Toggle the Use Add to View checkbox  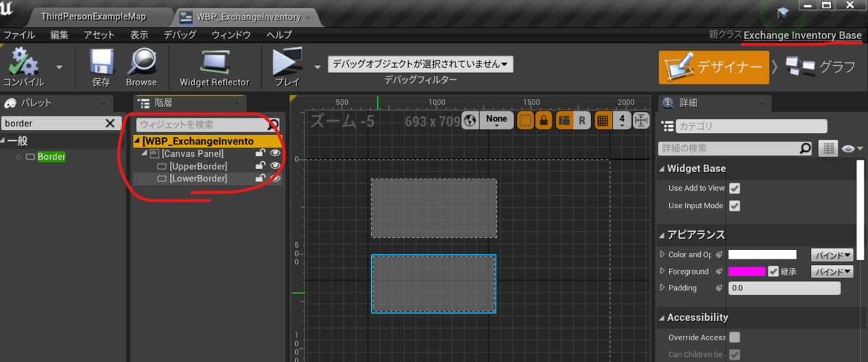pyautogui.click(x=735, y=188)
